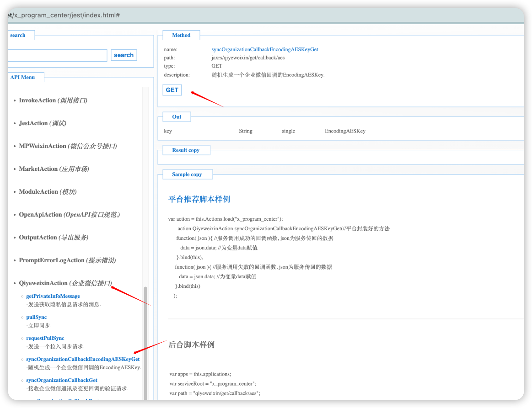
Task: Expand InvokeAction (调用接口) menu item
Action: (x=53, y=101)
